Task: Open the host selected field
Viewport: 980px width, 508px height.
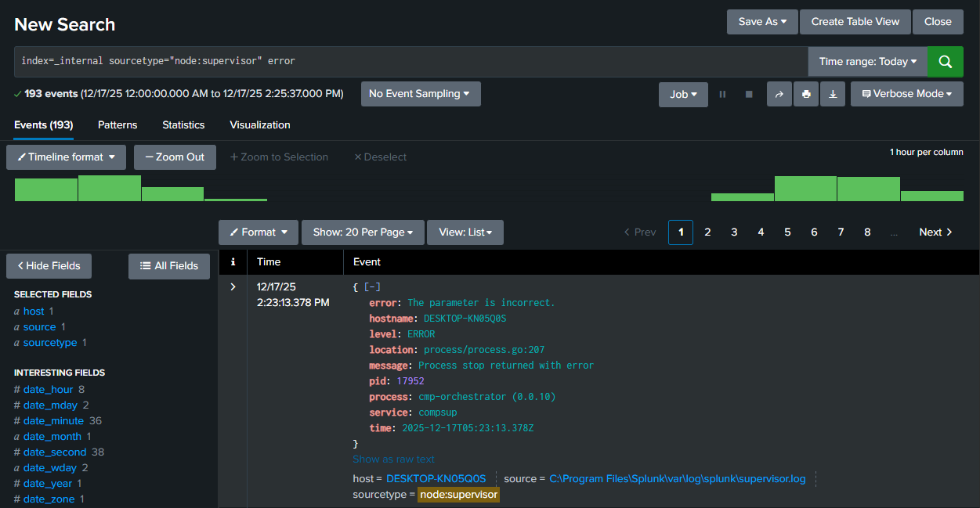Action: tap(34, 312)
